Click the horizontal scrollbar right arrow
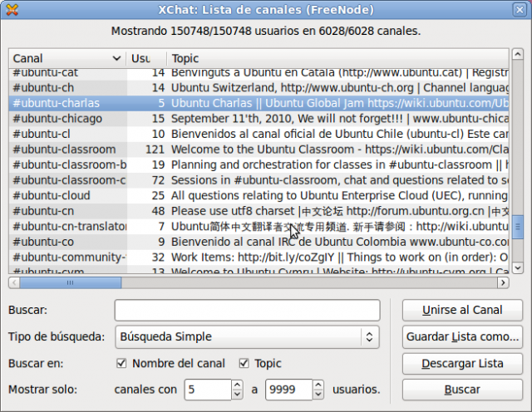This screenshot has height=412, width=532. click(503, 282)
